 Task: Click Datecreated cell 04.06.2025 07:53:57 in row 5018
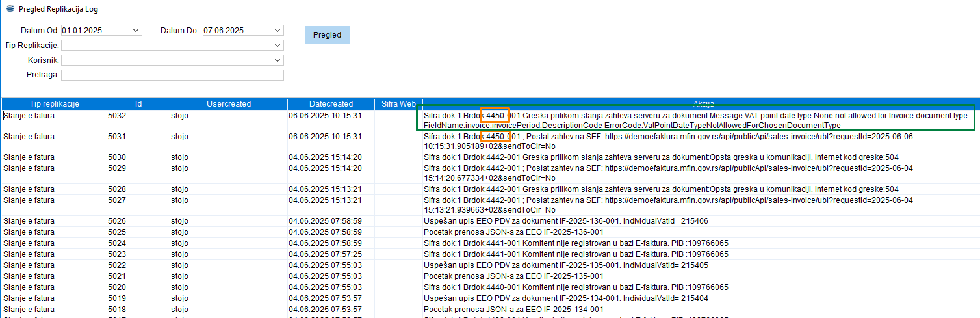coord(325,310)
